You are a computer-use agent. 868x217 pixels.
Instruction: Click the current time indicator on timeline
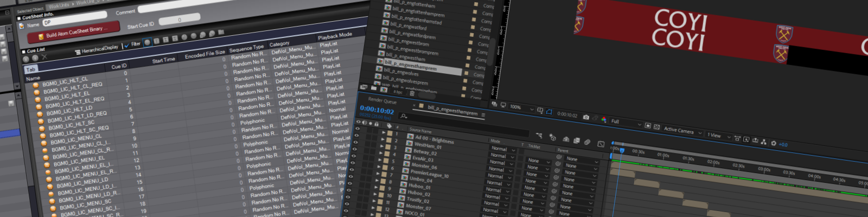coord(622,150)
